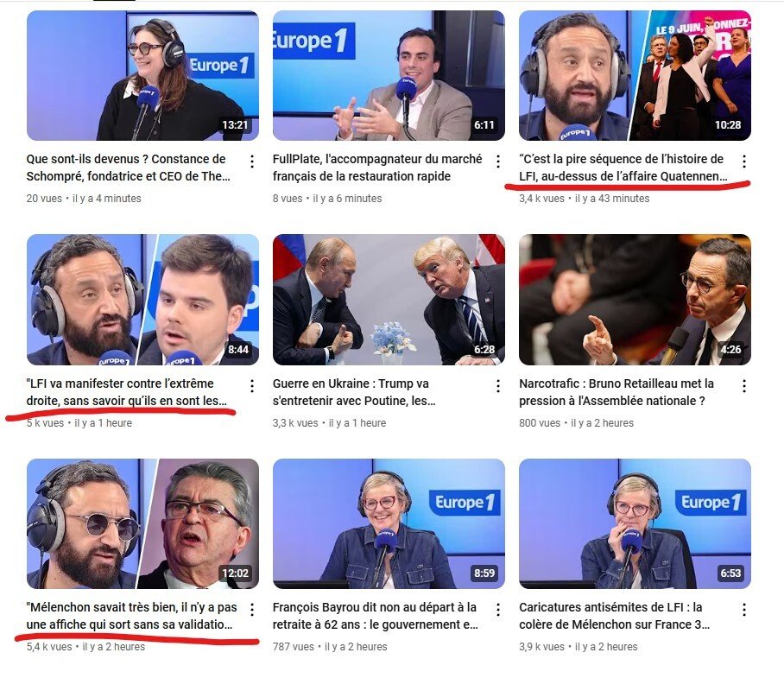Image resolution: width=784 pixels, height=678 pixels.
Task: Open more actions for Quatennens LFI video
Action: coord(744,161)
